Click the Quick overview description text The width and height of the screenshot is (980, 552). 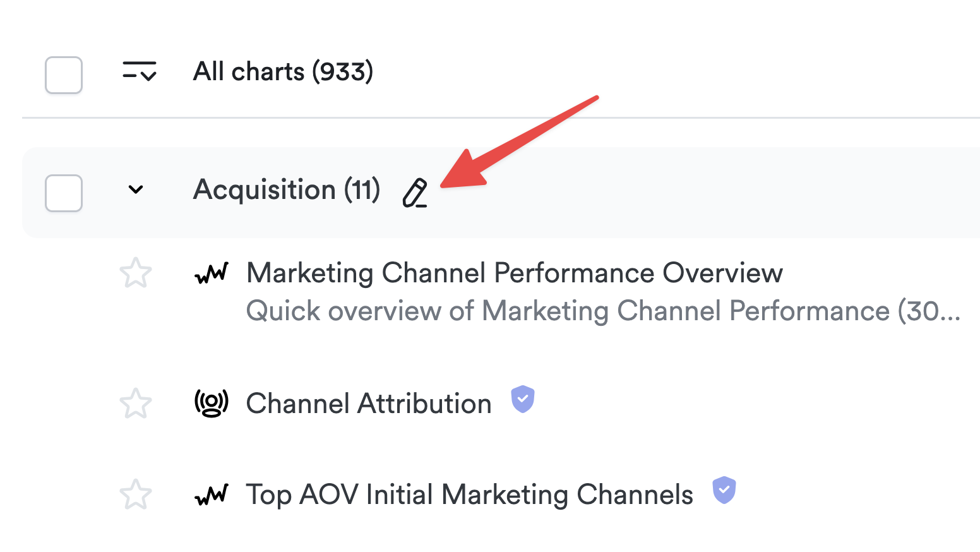pos(602,311)
